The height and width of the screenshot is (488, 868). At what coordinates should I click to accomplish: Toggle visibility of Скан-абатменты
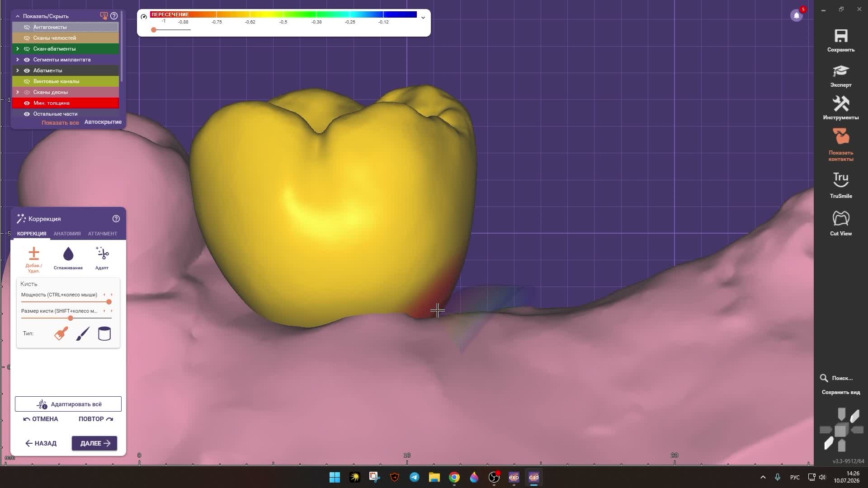pyautogui.click(x=27, y=49)
